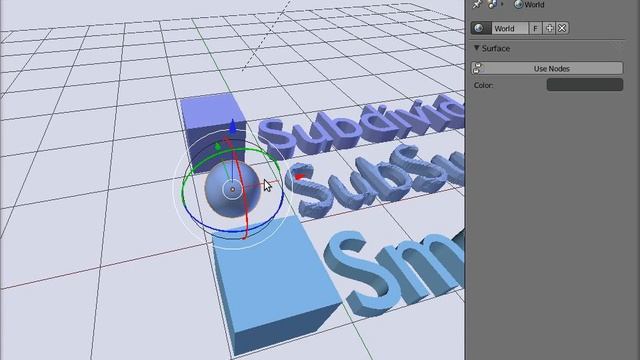Open the world Color swatch

(x=584, y=85)
